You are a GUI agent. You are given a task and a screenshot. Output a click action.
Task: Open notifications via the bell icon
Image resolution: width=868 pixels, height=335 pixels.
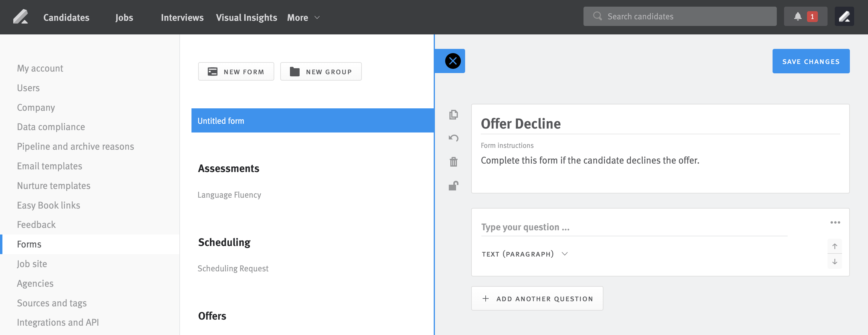tap(797, 16)
